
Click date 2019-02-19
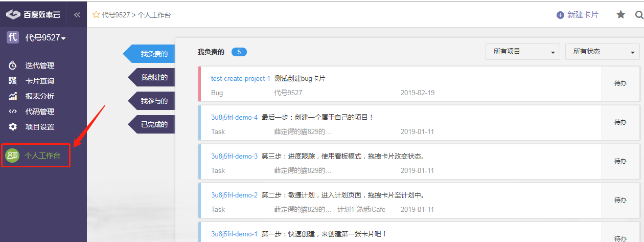click(418, 93)
